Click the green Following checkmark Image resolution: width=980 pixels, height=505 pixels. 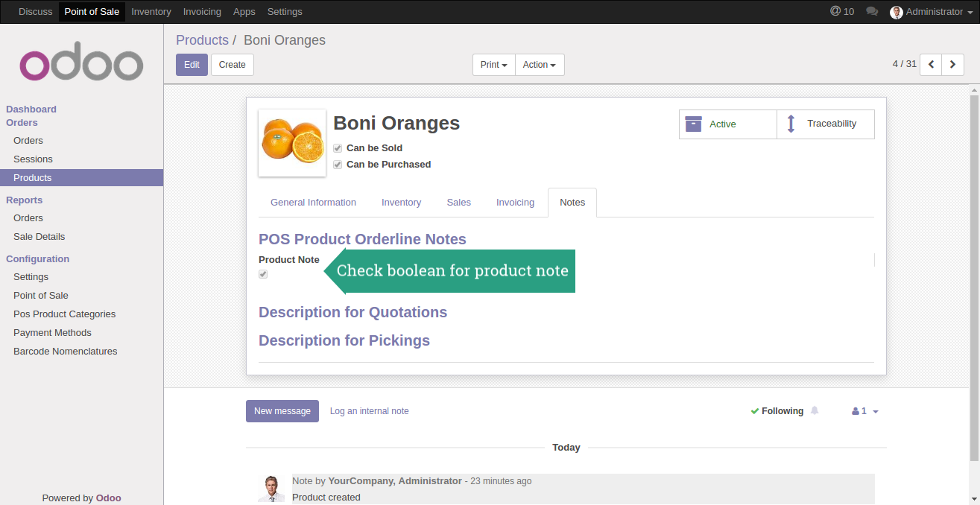pyautogui.click(x=755, y=411)
